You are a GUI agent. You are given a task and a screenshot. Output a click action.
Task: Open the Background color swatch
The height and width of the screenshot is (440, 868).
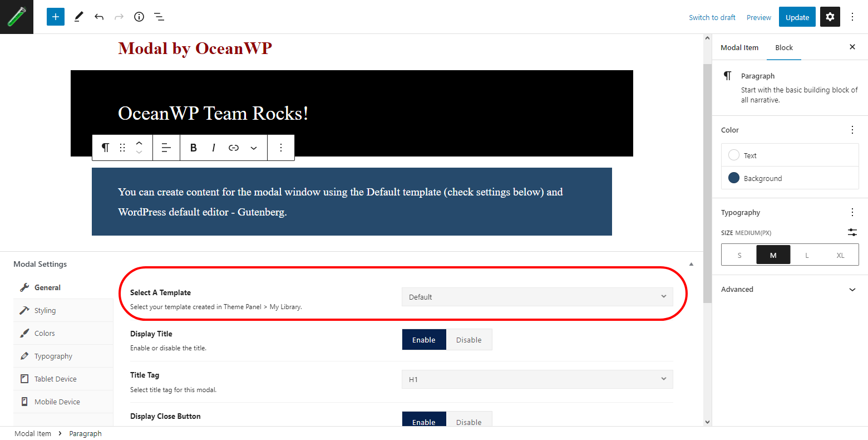tap(790, 178)
